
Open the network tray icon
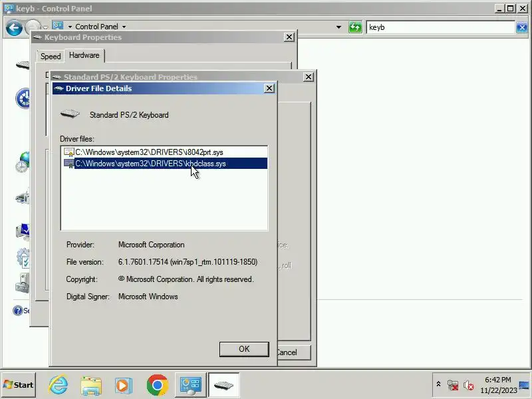453,386
